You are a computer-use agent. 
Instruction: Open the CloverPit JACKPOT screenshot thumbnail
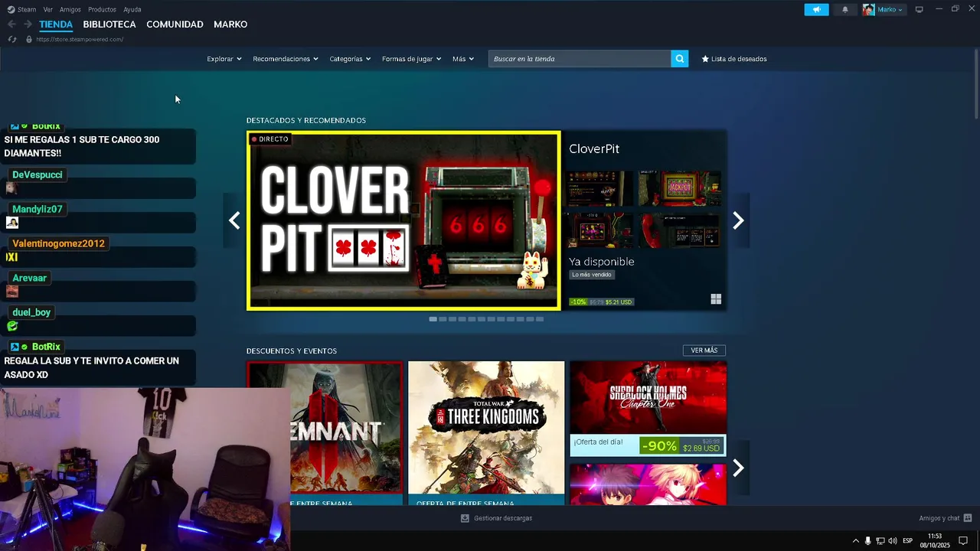[680, 188]
